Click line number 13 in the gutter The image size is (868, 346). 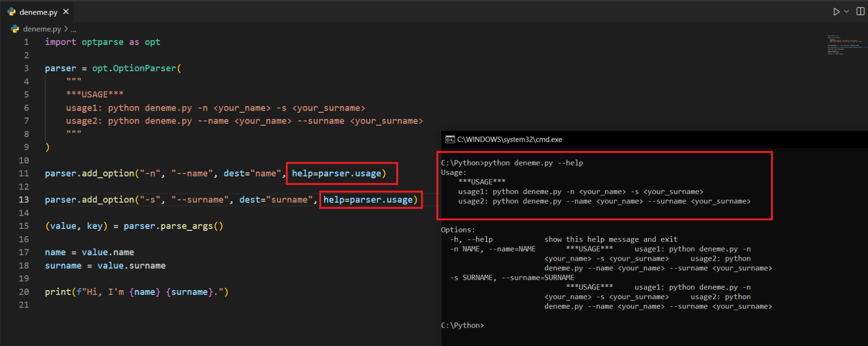(24, 200)
